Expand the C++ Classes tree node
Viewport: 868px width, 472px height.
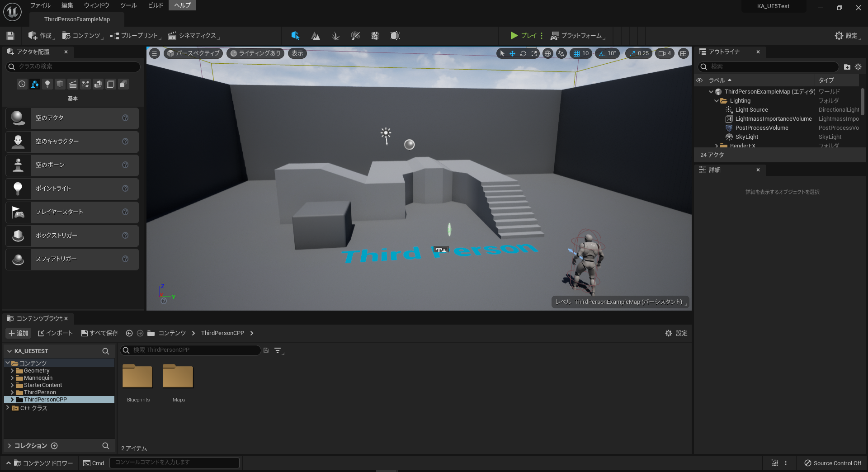(x=8, y=408)
